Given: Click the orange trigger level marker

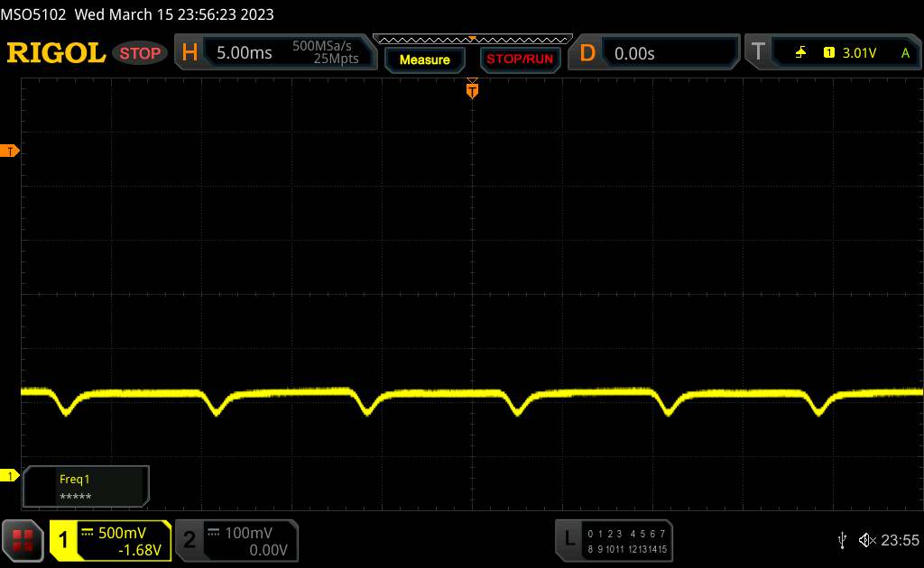Looking at the screenshot, I should coord(9,151).
